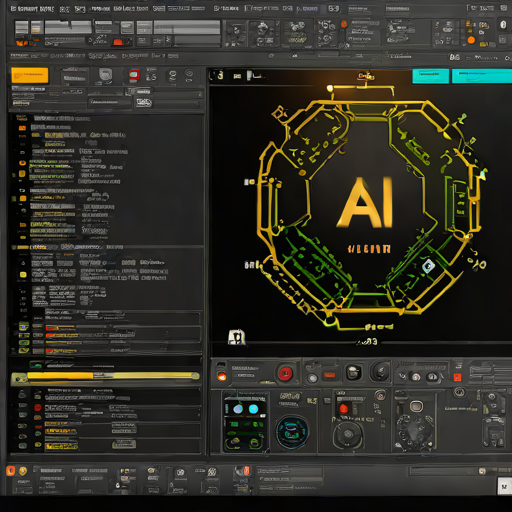Click the orange icon at bottom-left corner
Image resolution: width=512 pixels, height=512 pixels.
(x=10, y=471)
